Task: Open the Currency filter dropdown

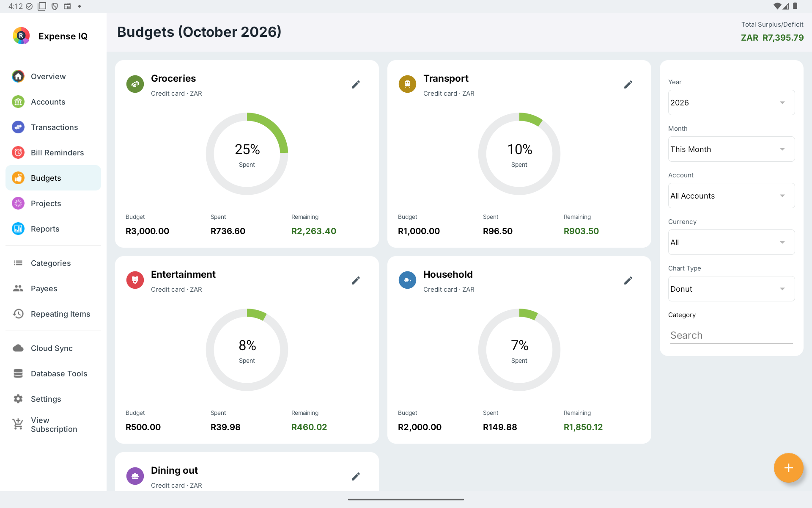Action: [x=731, y=242]
